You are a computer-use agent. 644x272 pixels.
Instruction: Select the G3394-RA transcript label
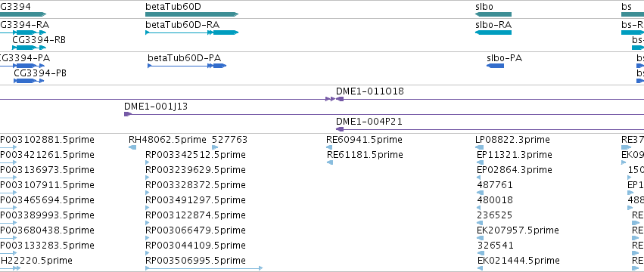point(24,25)
